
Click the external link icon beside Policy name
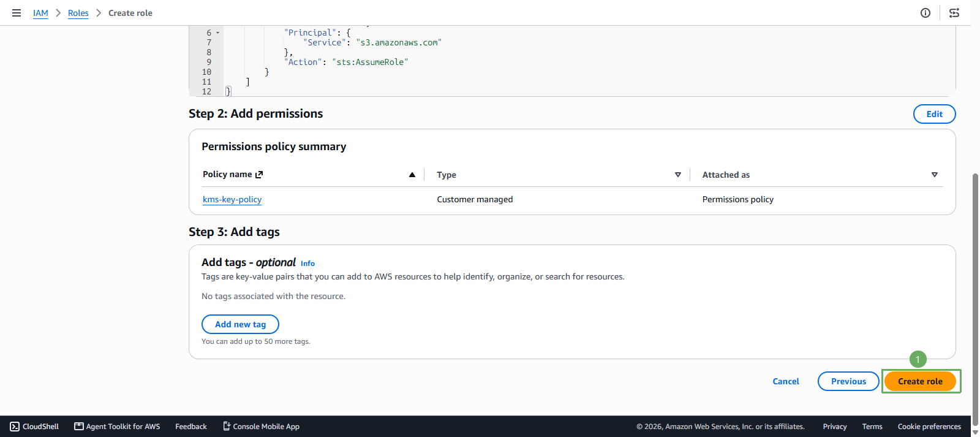[259, 175]
